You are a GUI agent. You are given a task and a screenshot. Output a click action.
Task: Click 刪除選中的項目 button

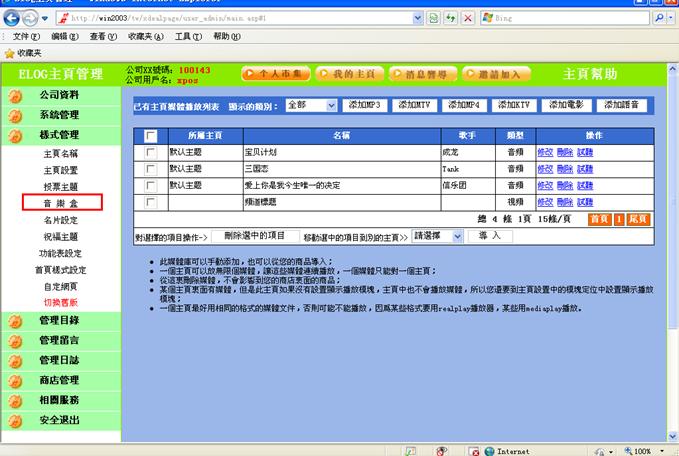254,236
